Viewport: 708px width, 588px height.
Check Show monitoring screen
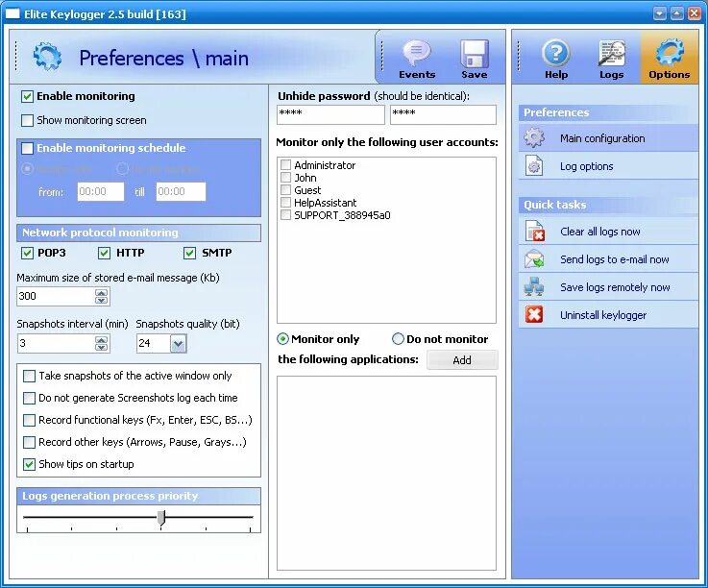pos(27,120)
